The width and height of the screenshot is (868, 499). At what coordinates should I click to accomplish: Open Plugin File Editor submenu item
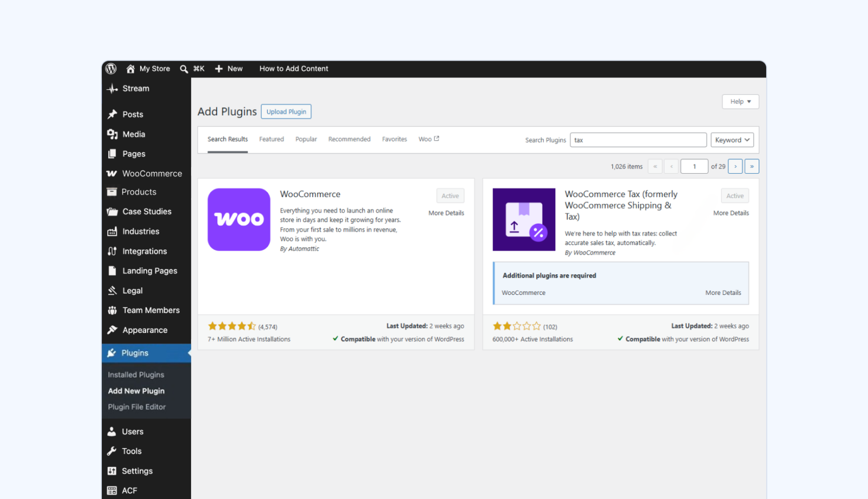tap(137, 407)
